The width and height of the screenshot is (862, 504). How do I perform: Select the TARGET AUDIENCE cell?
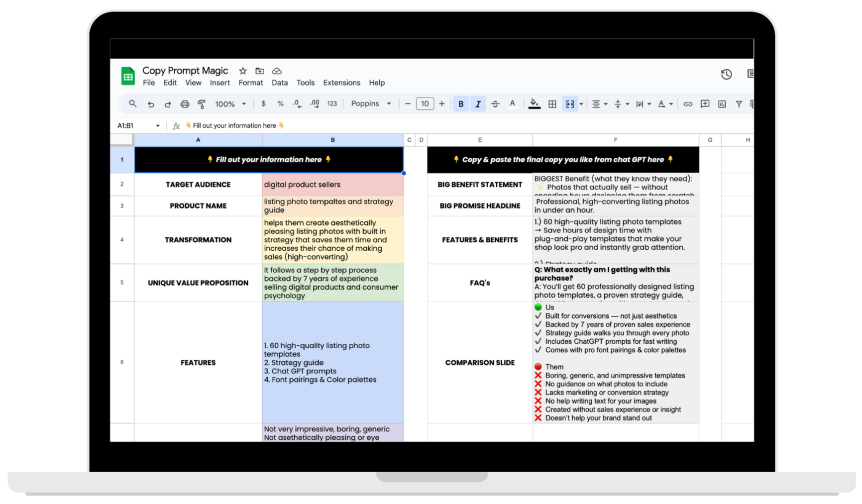198,185
